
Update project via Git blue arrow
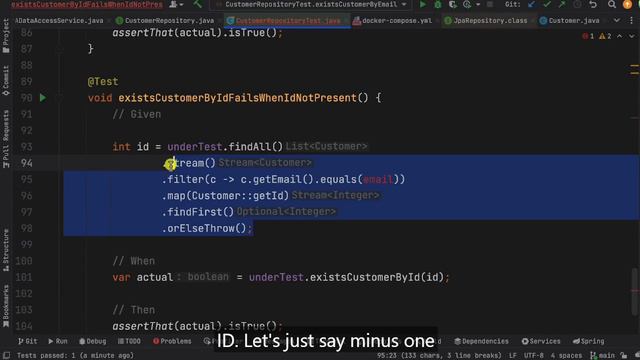[531, 4]
